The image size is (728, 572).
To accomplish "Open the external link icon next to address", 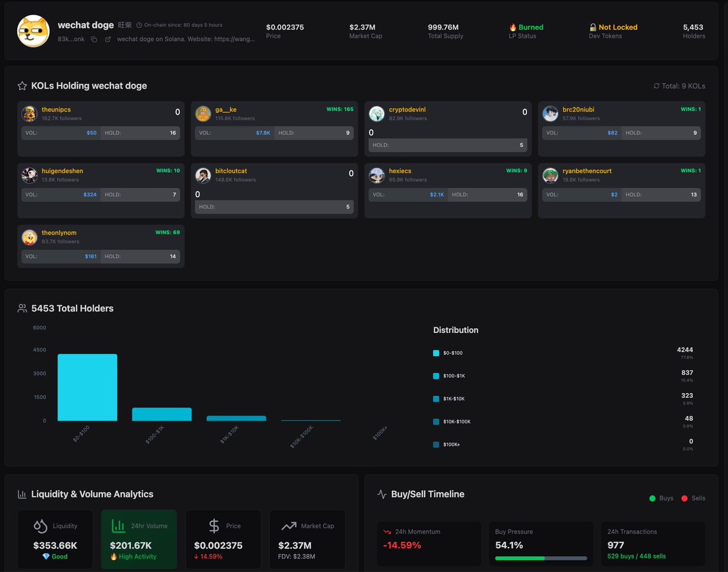I will pos(108,39).
